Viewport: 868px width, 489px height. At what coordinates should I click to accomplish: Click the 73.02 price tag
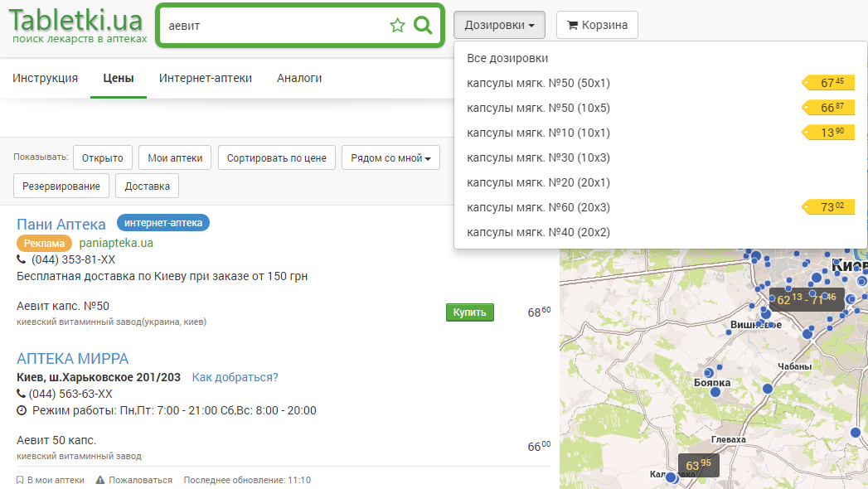tap(828, 207)
